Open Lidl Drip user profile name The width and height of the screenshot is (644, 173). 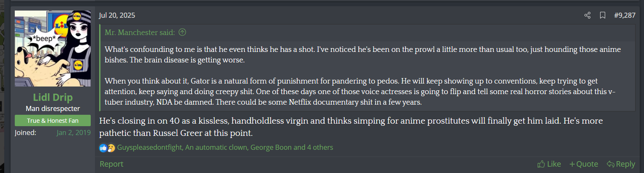[x=53, y=97]
